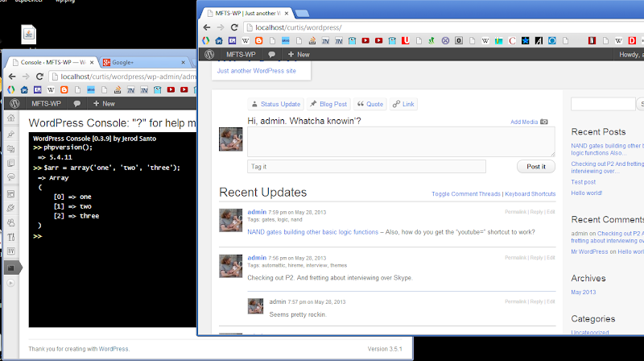
Task: Open Comments bubble icon in admin sidebar
Action: coord(10,177)
